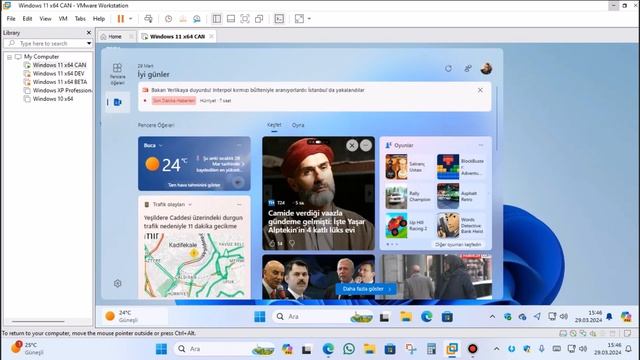Open Trafik olayları widget more options
The image size is (640, 360).
(x=239, y=204)
